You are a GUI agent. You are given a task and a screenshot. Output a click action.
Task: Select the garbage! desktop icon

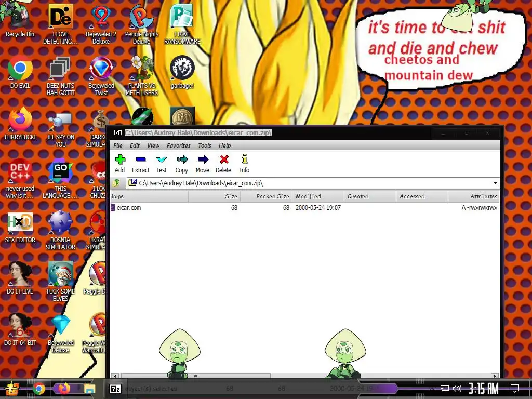[x=182, y=72]
